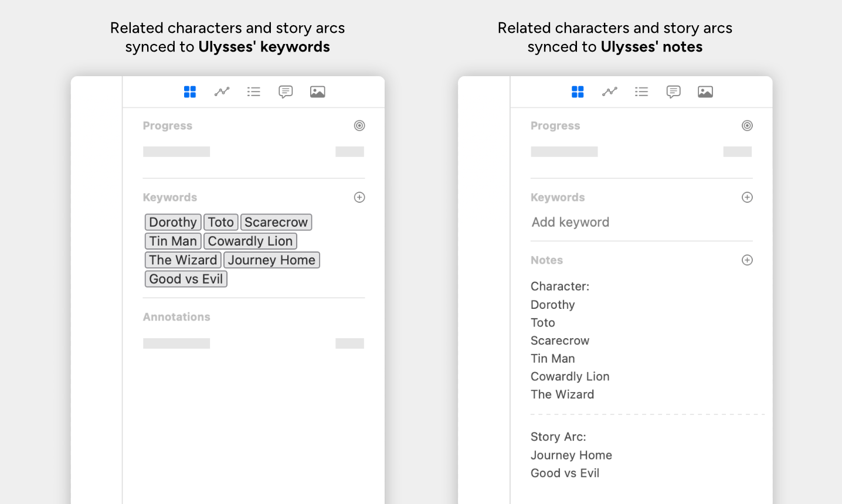The image size is (842, 504).
Task: Click Keywords plus icon in notes panel
Action: coord(747,197)
